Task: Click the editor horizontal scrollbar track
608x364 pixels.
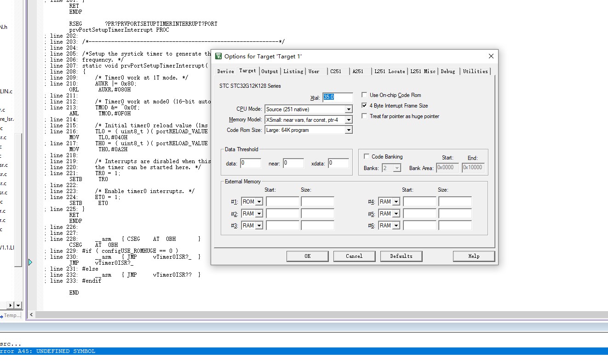Action: click(x=322, y=315)
